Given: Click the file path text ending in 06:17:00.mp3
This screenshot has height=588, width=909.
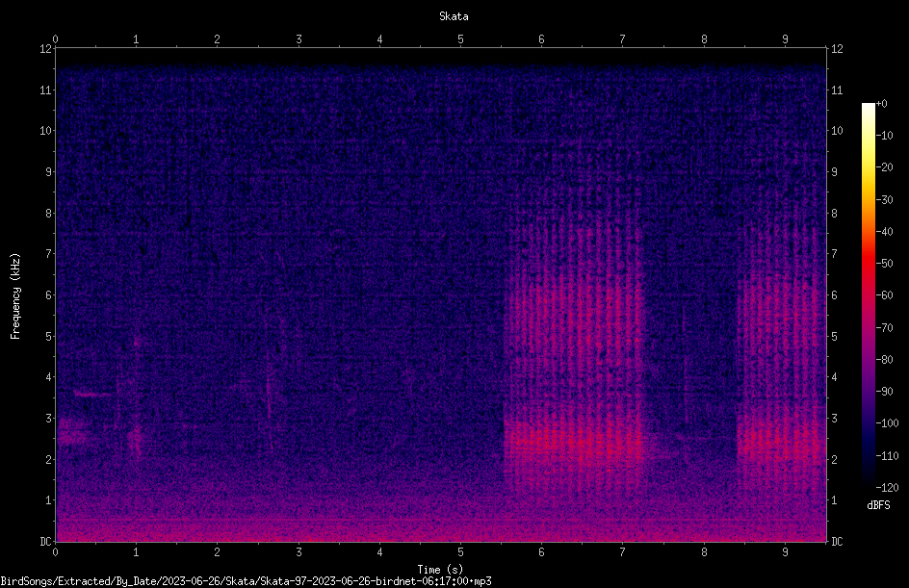Looking at the screenshot, I should click(x=246, y=581).
